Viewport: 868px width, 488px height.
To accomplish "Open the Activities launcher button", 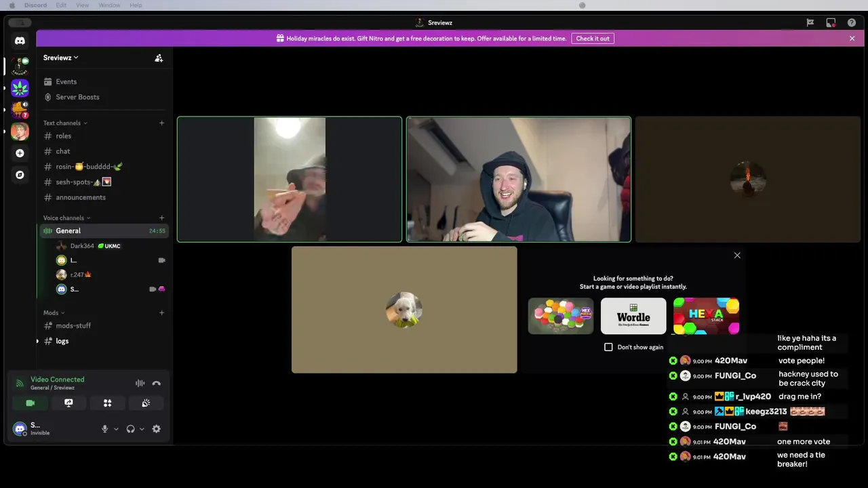I will coord(107,403).
